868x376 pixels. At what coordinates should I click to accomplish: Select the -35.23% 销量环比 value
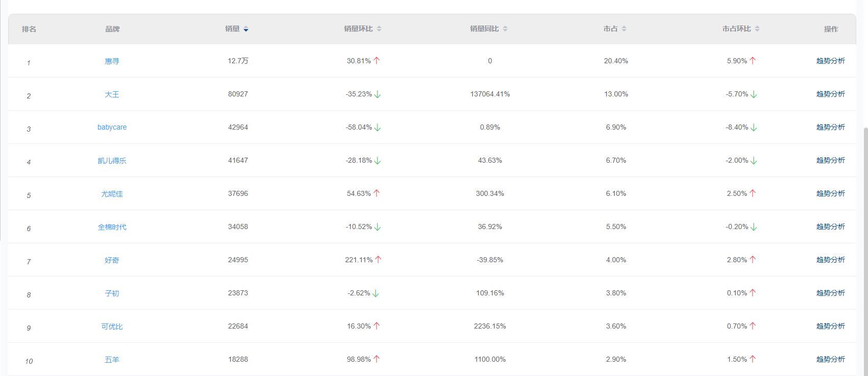pyautogui.click(x=359, y=94)
